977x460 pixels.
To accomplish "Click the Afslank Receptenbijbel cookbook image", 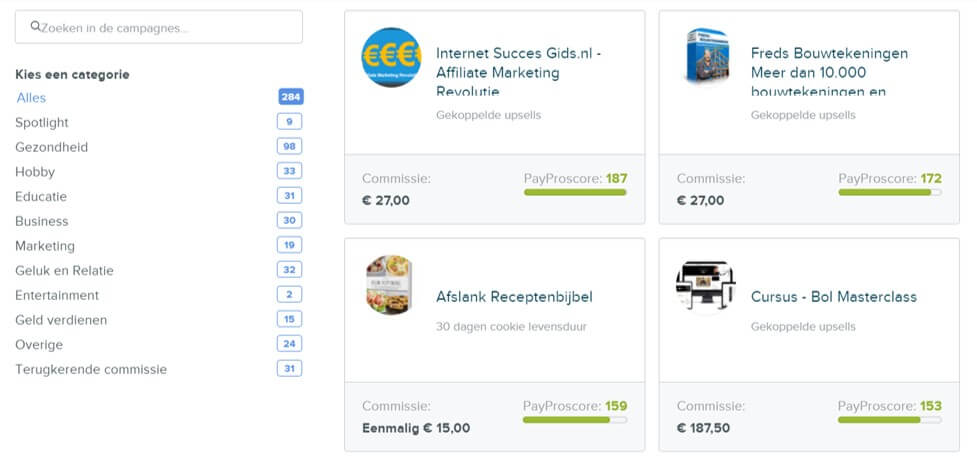I will tap(391, 285).
